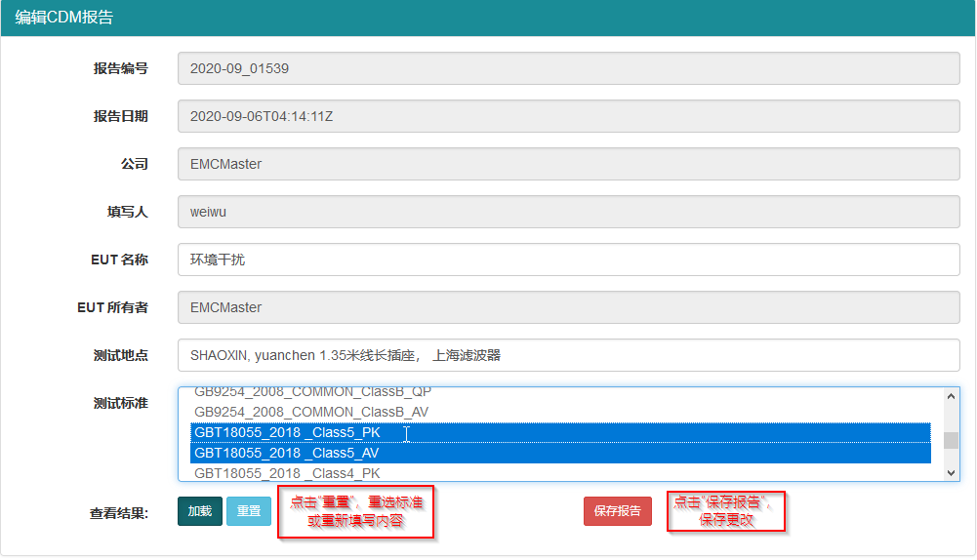977x560 pixels.
Task: Click the EUT 所有者 field
Action: (x=568, y=307)
